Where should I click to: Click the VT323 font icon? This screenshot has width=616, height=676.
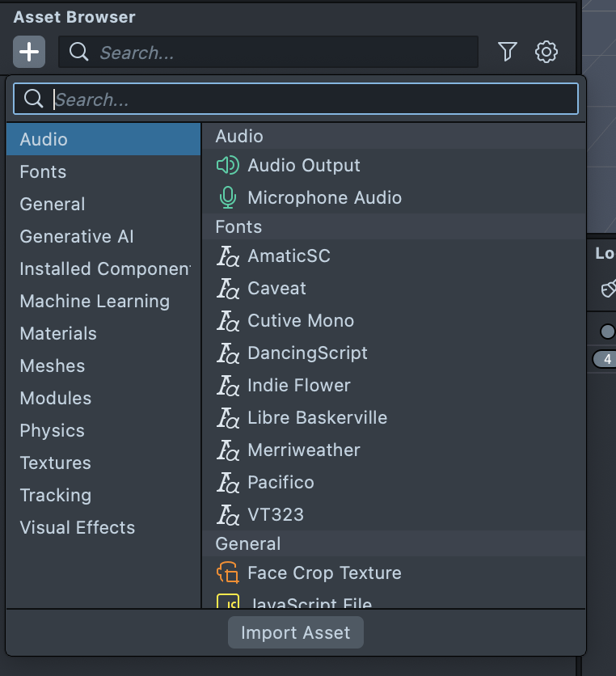tap(228, 515)
